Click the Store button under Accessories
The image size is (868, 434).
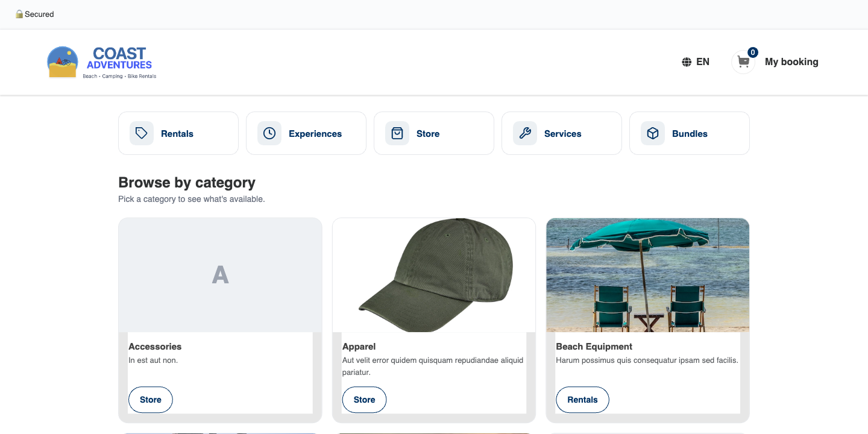click(151, 400)
